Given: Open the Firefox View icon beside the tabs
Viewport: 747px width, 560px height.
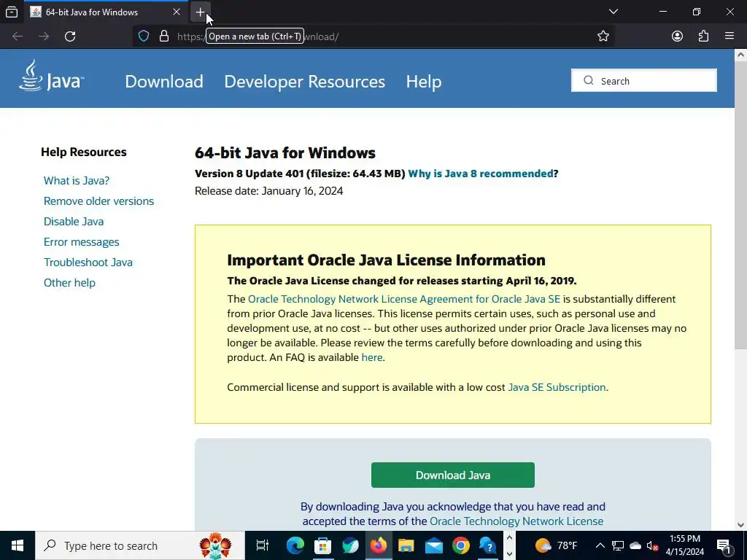Looking at the screenshot, I should pyautogui.click(x=12, y=12).
